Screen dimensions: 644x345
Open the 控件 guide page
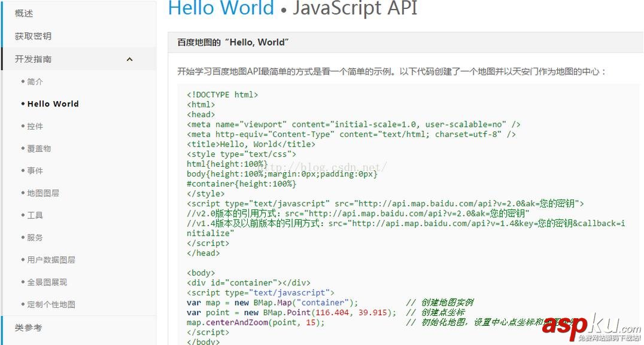(x=35, y=126)
